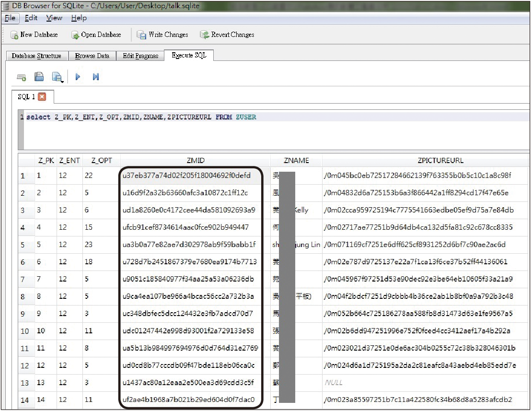Click the ZPICTUREURL column header
The height and width of the screenshot is (412, 532).
[x=440, y=161]
